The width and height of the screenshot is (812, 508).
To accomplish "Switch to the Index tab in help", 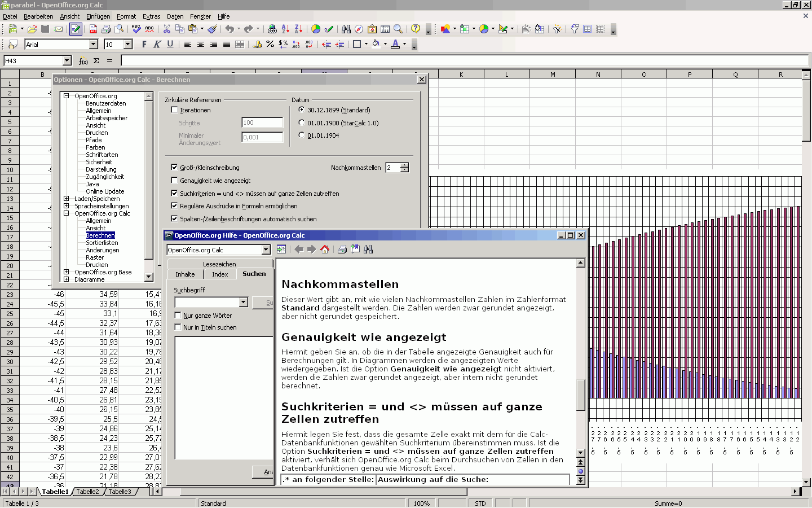I will pos(220,274).
